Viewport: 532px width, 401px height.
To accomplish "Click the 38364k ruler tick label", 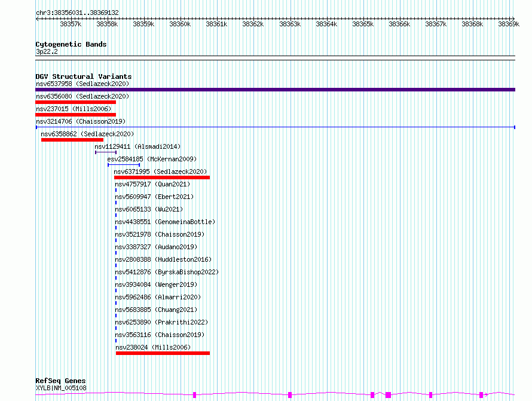I will click(x=326, y=24).
